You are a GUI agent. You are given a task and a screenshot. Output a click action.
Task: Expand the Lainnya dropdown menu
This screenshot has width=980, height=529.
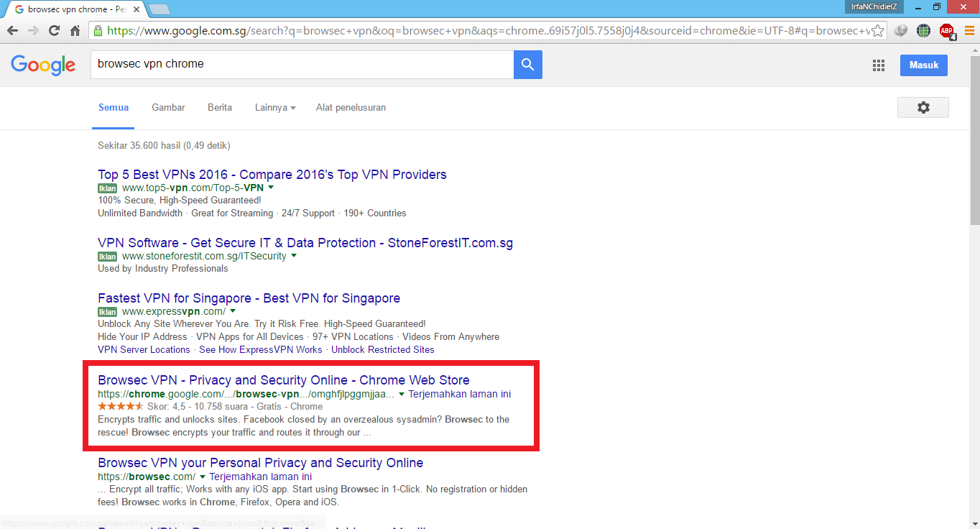[275, 108]
